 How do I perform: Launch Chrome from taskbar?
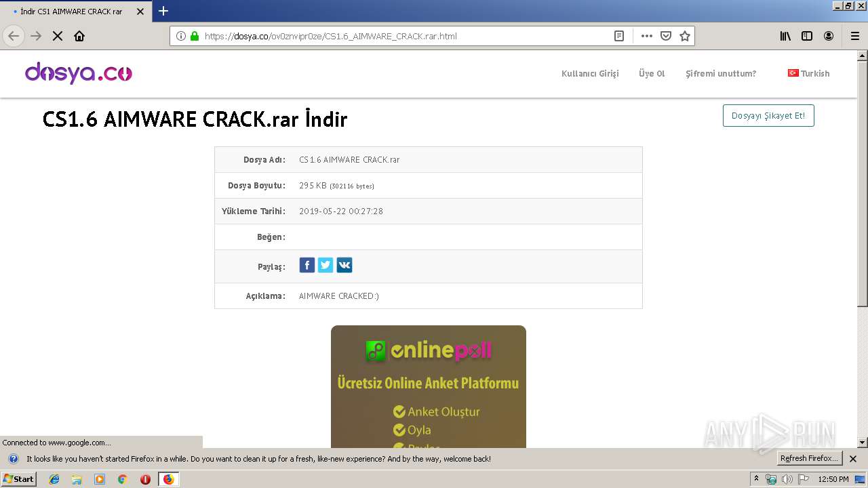click(122, 479)
